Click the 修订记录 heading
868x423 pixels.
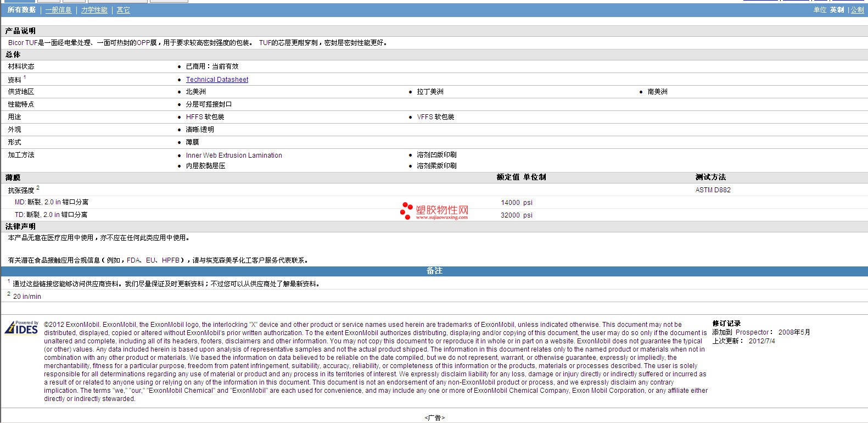[727, 324]
